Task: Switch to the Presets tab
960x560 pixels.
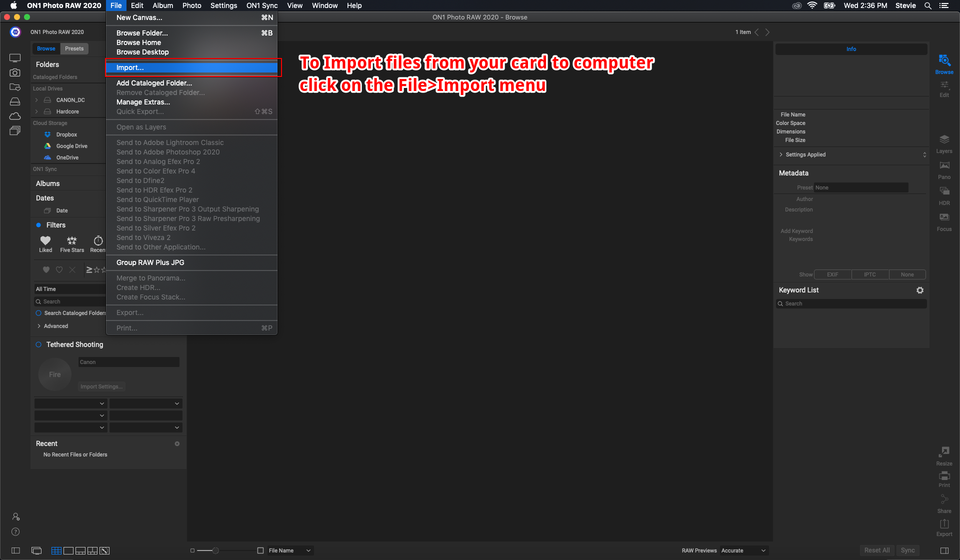Action: [x=74, y=48]
